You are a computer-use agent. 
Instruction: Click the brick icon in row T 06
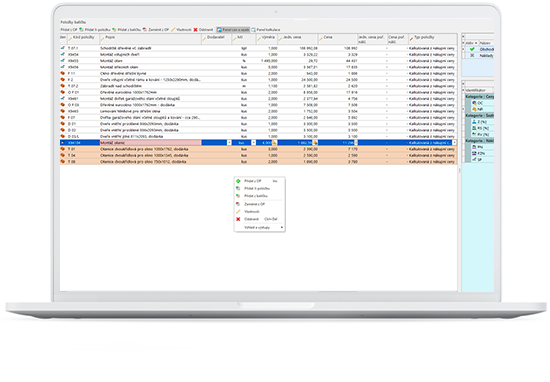tap(63, 162)
